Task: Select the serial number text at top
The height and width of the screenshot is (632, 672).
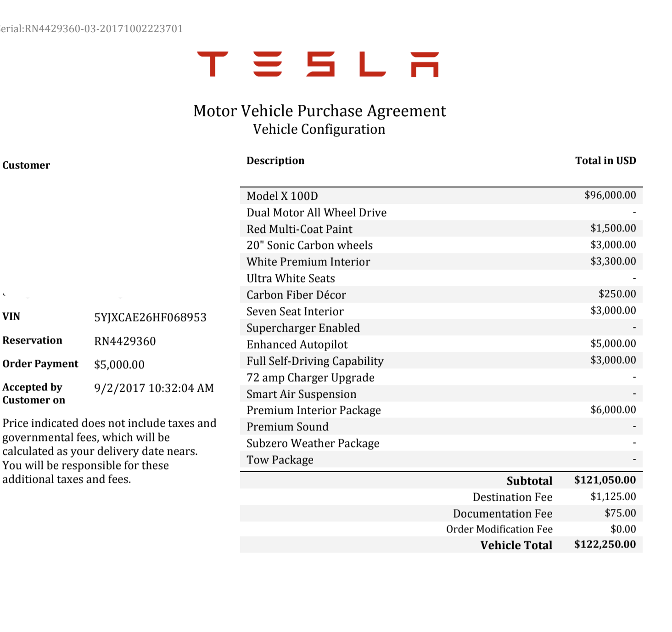Action: 92,29
